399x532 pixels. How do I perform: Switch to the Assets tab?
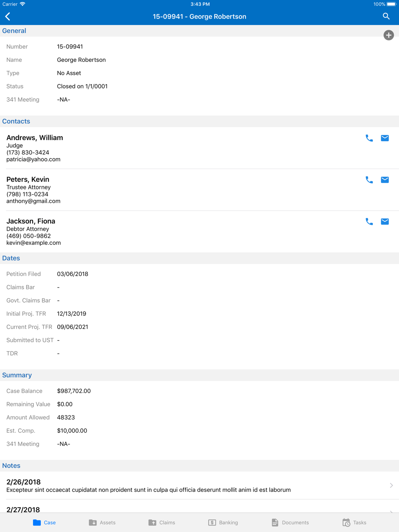pos(102,522)
